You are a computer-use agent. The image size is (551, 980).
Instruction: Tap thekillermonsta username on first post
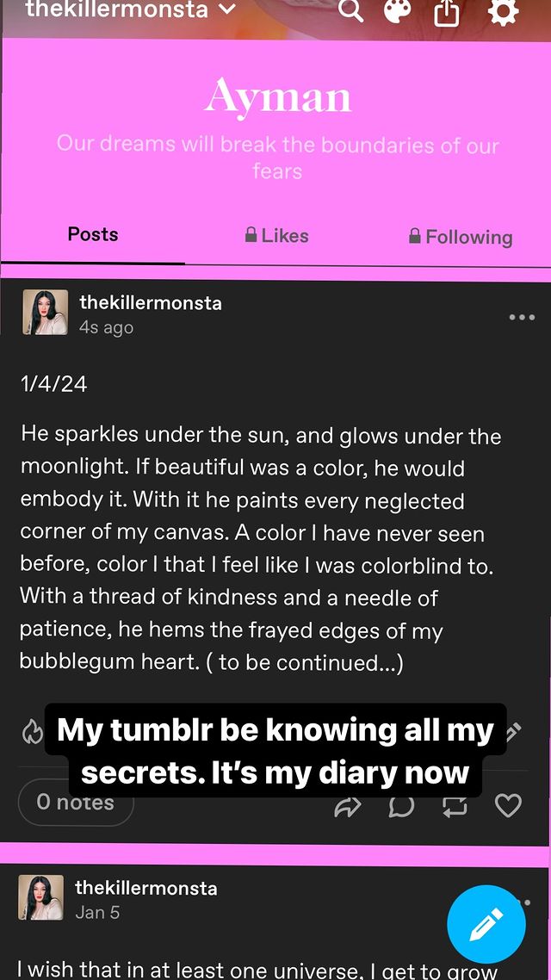[151, 303]
